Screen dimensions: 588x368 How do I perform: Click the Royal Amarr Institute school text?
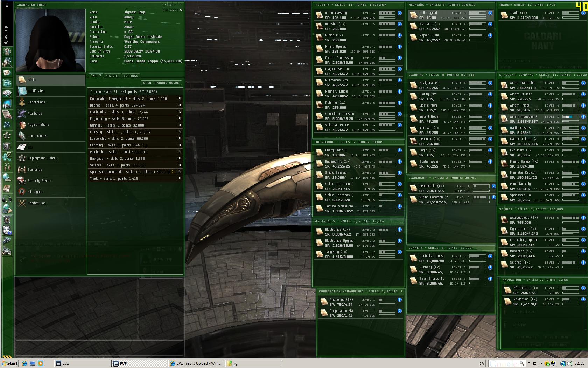(143, 36)
